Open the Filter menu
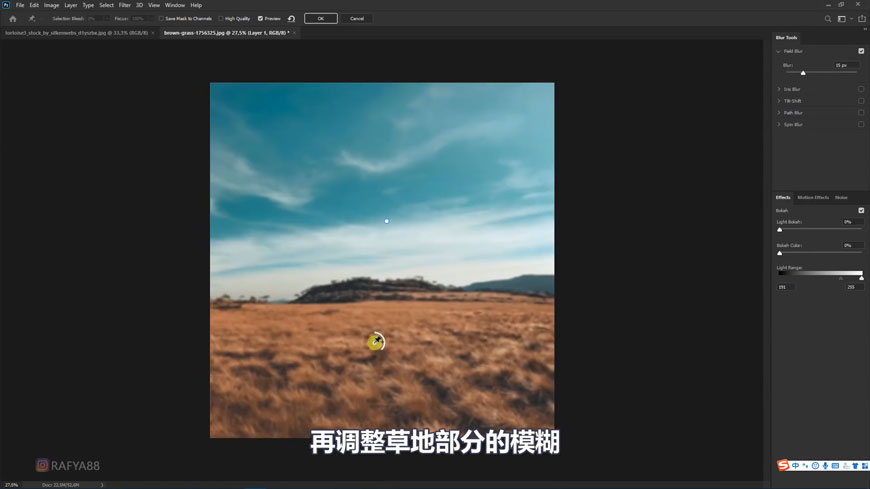The width and height of the screenshot is (870, 489). [124, 5]
